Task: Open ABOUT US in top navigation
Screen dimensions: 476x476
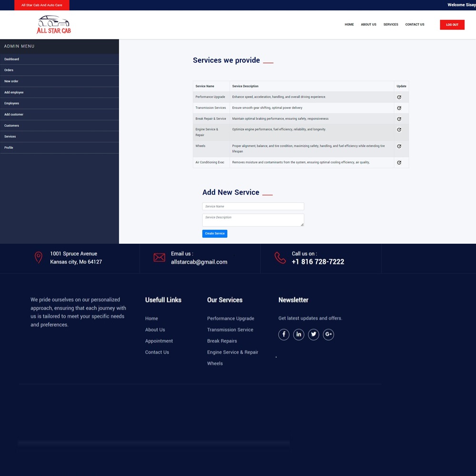Action: (368, 25)
